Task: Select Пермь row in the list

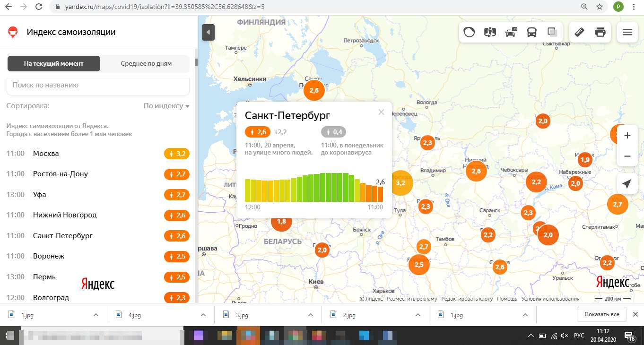Action: point(98,277)
